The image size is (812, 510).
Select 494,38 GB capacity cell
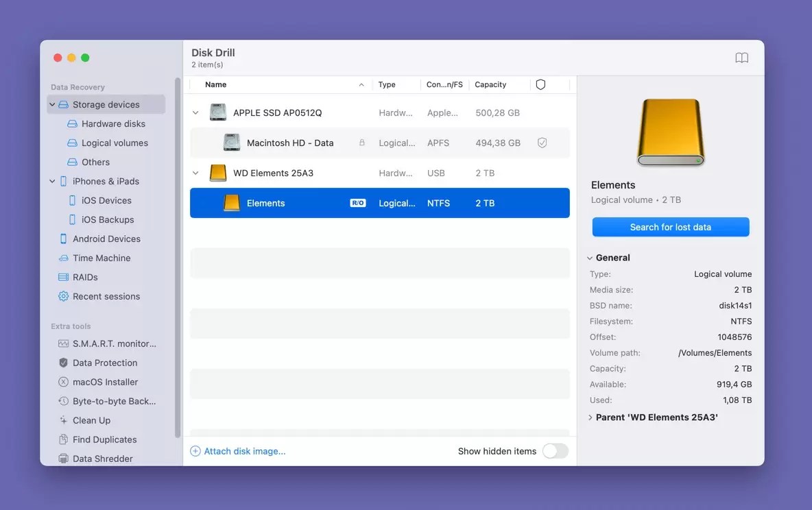tap(498, 143)
